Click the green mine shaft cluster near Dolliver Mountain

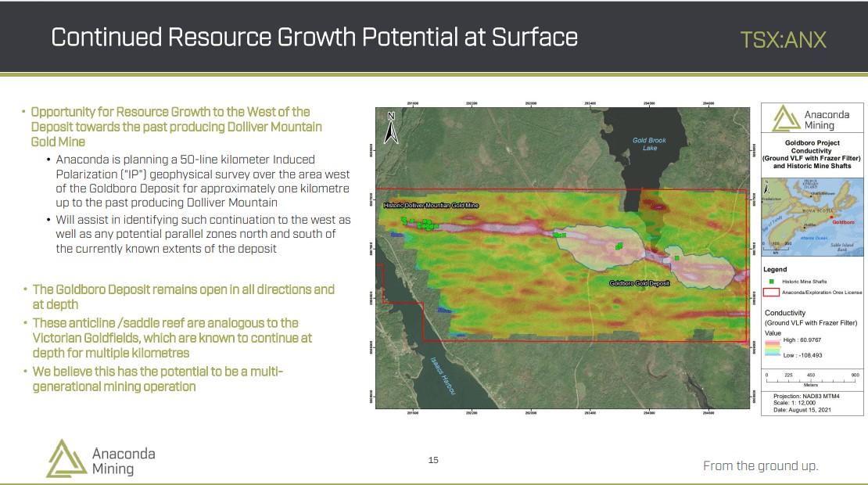click(x=420, y=224)
